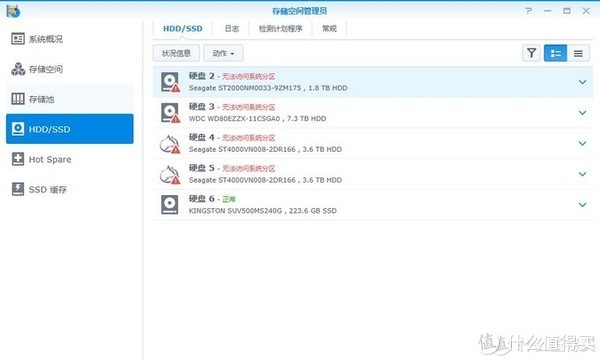Click 硬盘 5 warning drive icon
Image resolution: width=600 pixels, height=360 pixels.
click(170, 174)
